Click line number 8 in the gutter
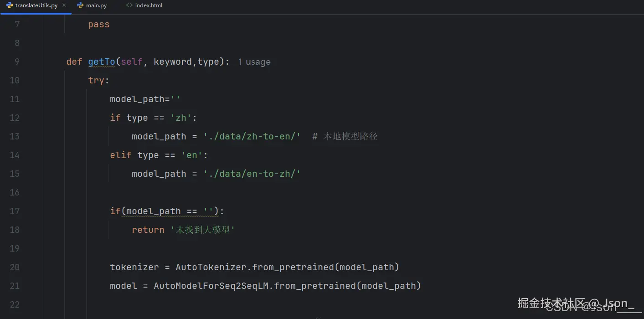 click(x=17, y=43)
